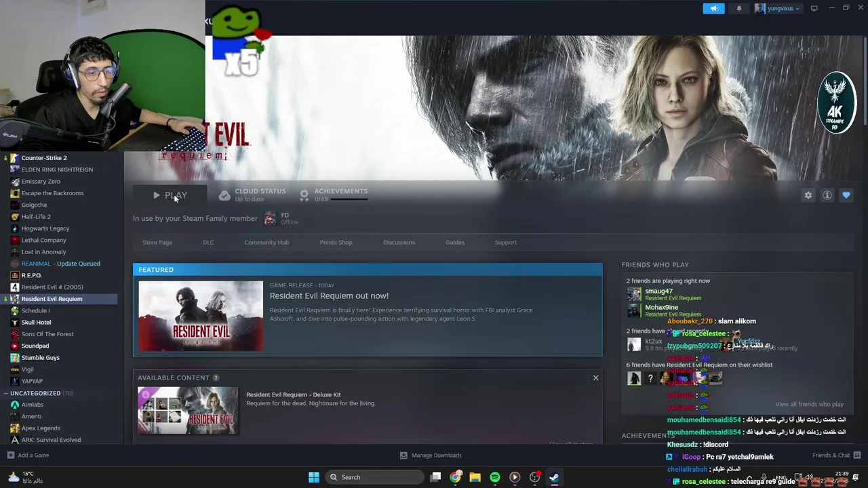Open the Points Shop tab
This screenshot has width=868, height=488.
336,242
